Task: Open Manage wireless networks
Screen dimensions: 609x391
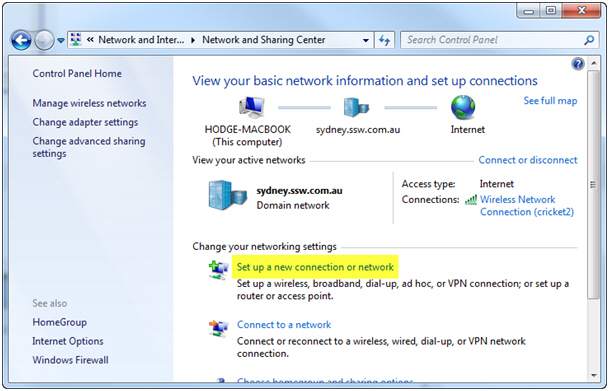Action: 89,103
